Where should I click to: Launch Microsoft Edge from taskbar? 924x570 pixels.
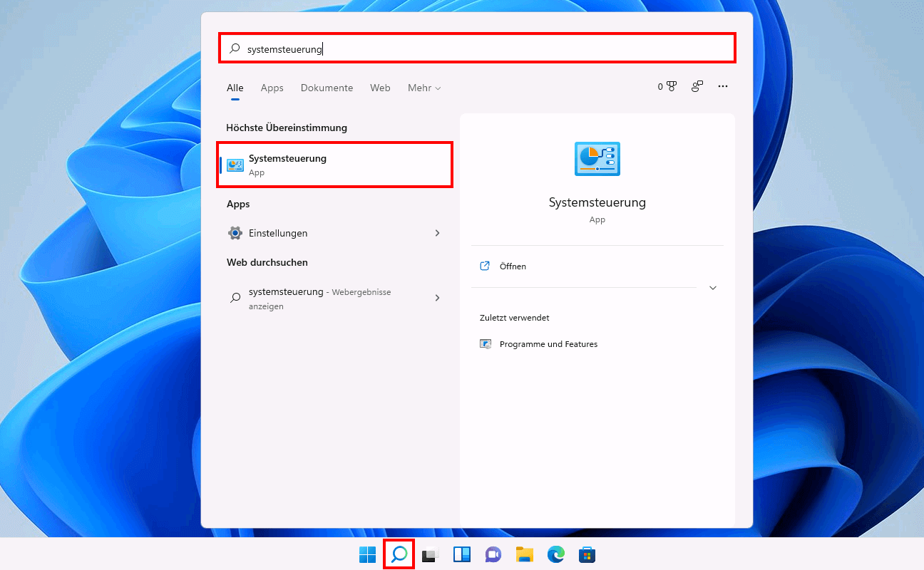[x=556, y=554]
